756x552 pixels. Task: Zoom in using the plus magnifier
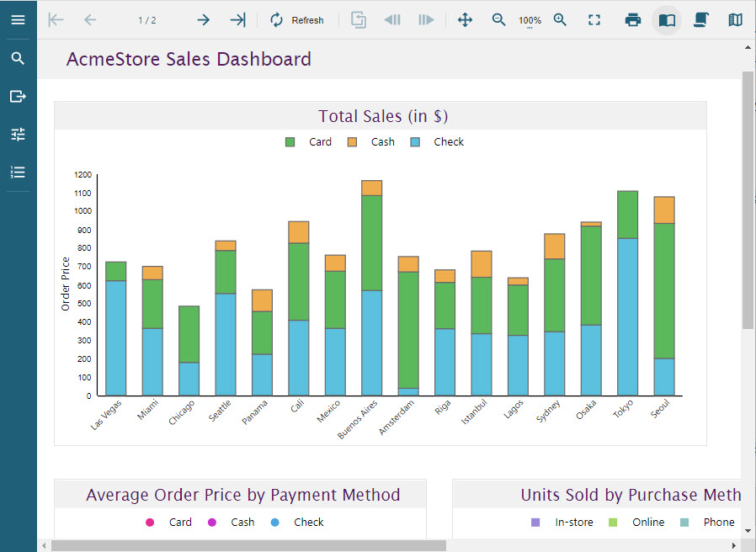click(561, 20)
